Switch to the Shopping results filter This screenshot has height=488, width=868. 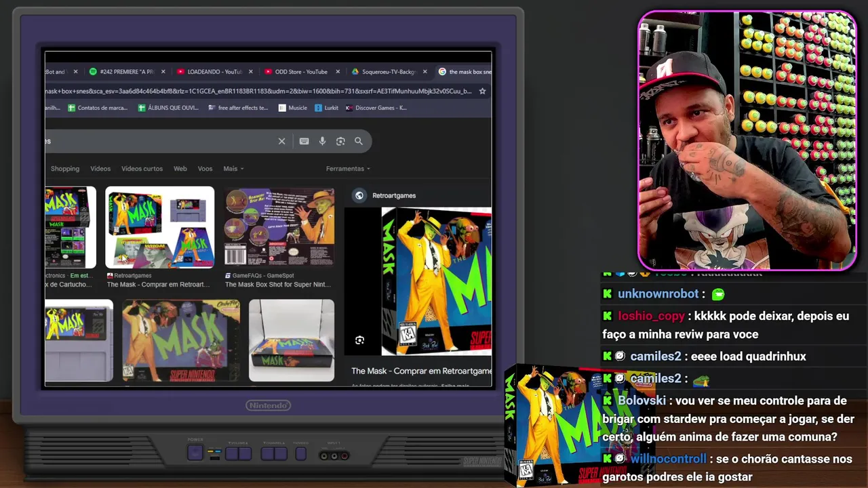click(65, 169)
